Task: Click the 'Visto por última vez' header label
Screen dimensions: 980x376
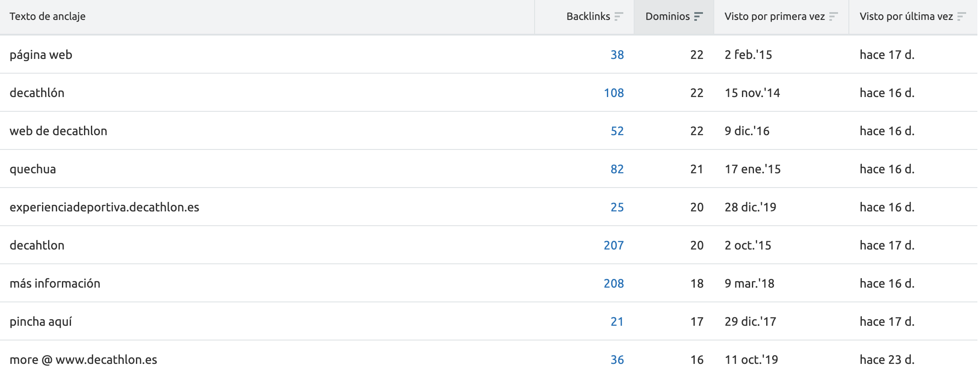Action: point(906,16)
